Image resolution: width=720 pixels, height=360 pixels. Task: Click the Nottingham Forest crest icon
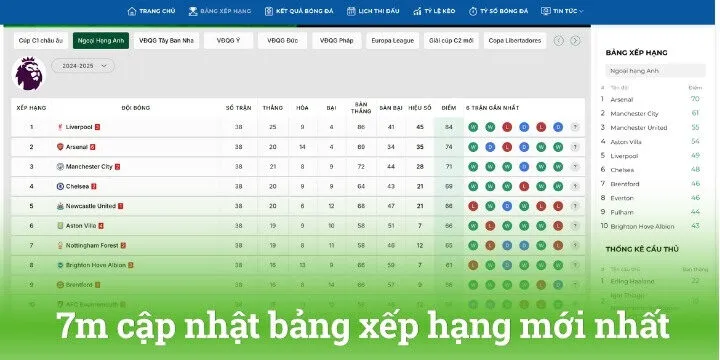click(60, 246)
